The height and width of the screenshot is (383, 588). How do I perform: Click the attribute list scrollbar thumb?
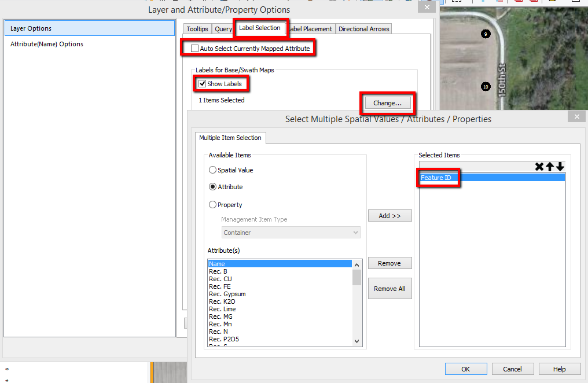click(357, 277)
